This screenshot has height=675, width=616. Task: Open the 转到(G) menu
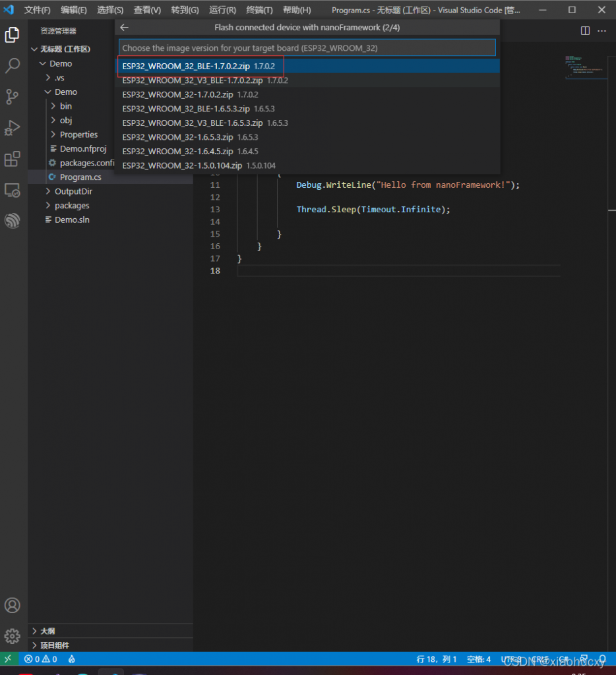click(x=185, y=10)
